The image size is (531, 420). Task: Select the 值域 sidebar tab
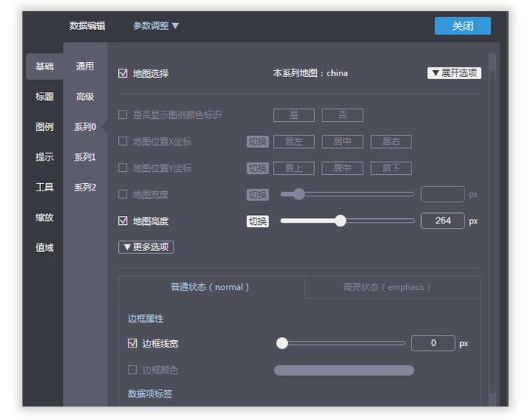45,247
